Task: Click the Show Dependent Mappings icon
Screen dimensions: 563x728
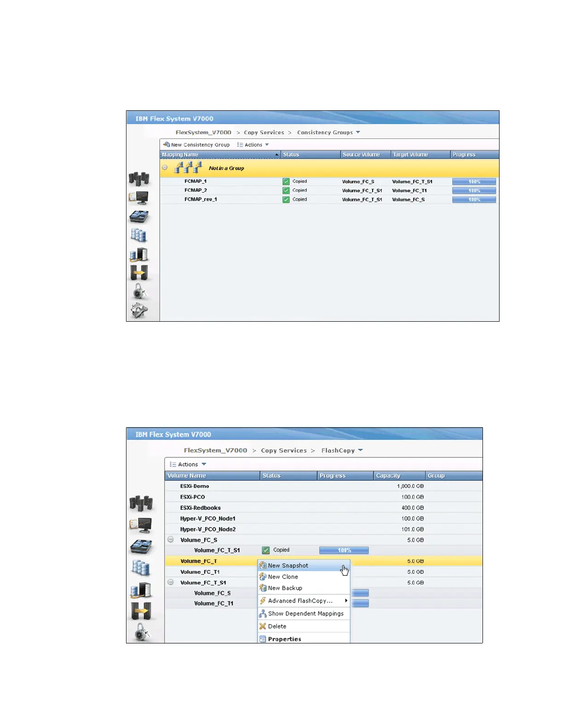Action: click(x=263, y=614)
